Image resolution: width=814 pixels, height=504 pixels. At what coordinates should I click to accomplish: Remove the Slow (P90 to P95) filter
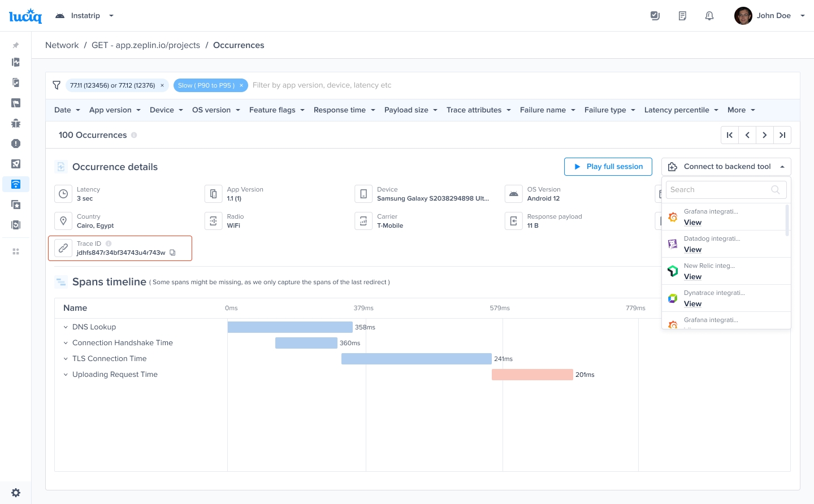click(241, 85)
